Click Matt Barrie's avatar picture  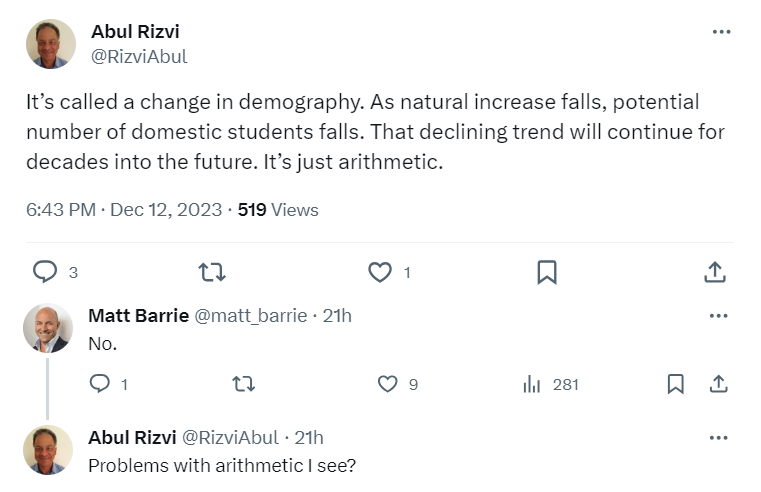pyautogui.click(x=48, y=328)
